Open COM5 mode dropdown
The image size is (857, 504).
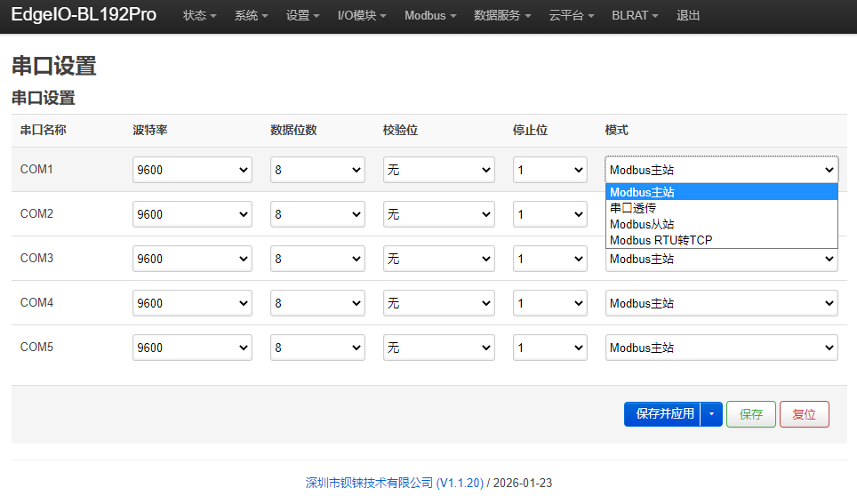point(722,348)
